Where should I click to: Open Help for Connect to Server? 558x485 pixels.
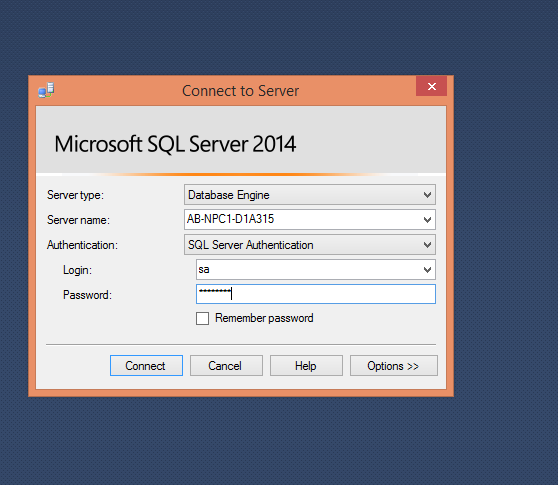coord(306,365)
